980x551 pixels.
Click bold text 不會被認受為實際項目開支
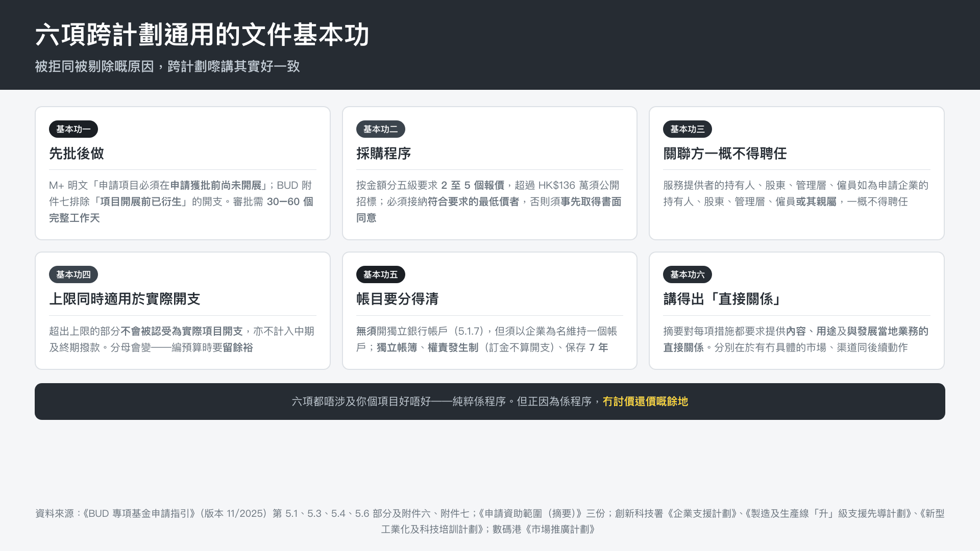coord(182,331)
